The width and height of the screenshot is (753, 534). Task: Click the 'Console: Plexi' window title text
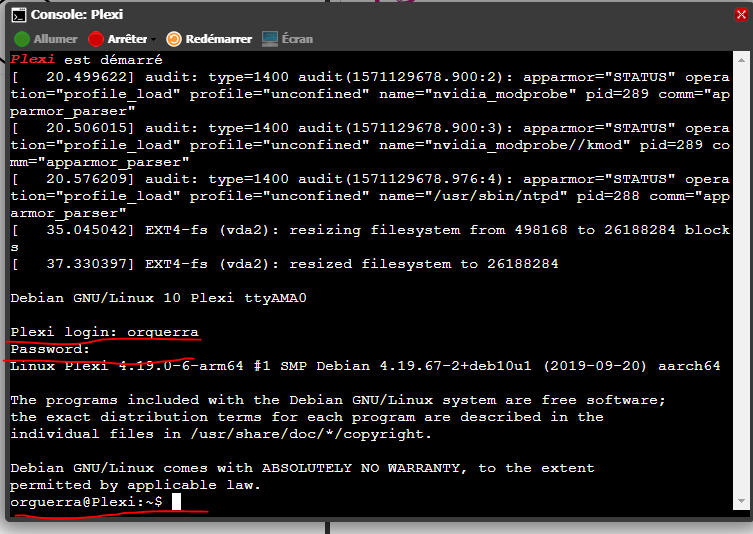77,15
